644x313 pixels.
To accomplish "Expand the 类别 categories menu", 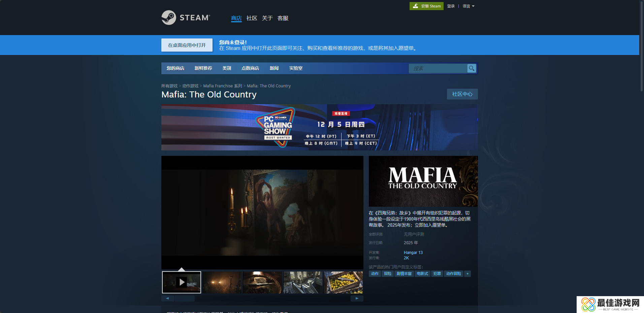I will coord(227,68).
